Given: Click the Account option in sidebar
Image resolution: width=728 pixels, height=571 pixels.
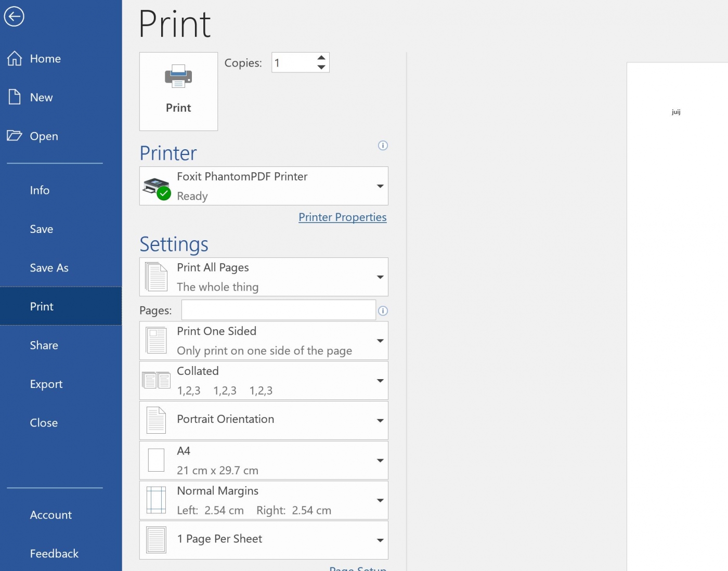Looking at the screenshot, I should tap(50, 514).
